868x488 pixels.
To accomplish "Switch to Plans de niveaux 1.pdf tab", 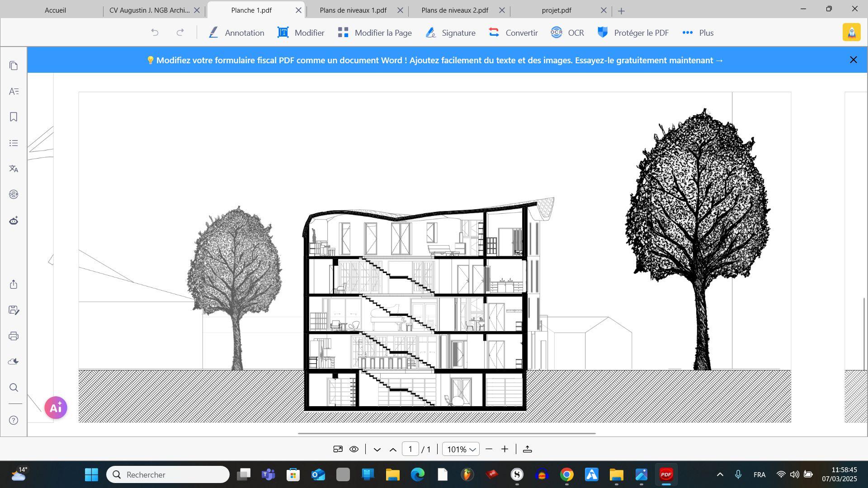I will coord(353,10).
